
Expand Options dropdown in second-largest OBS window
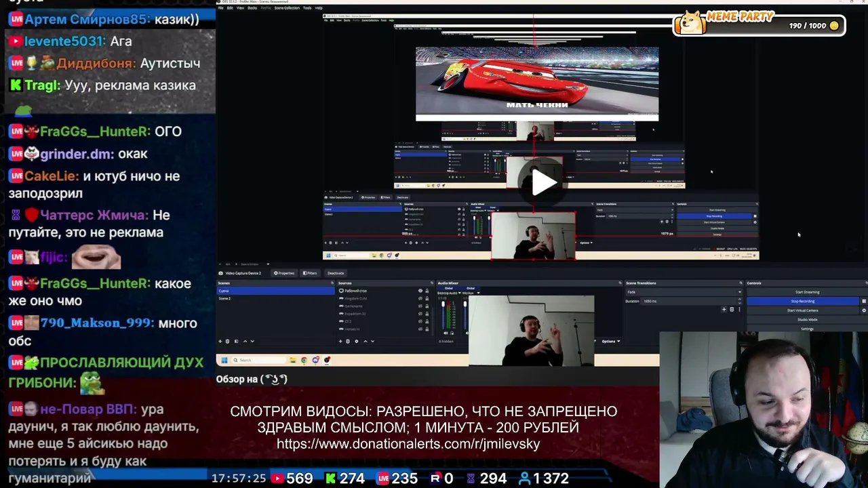[x=586, y=242]
